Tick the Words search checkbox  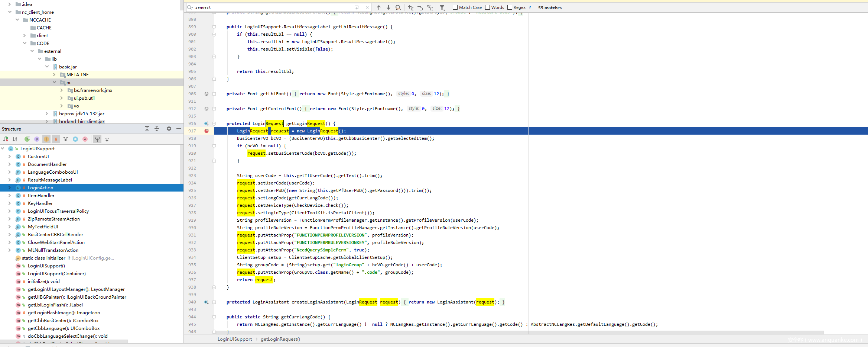pyautogui.click(x=487, y=7)
